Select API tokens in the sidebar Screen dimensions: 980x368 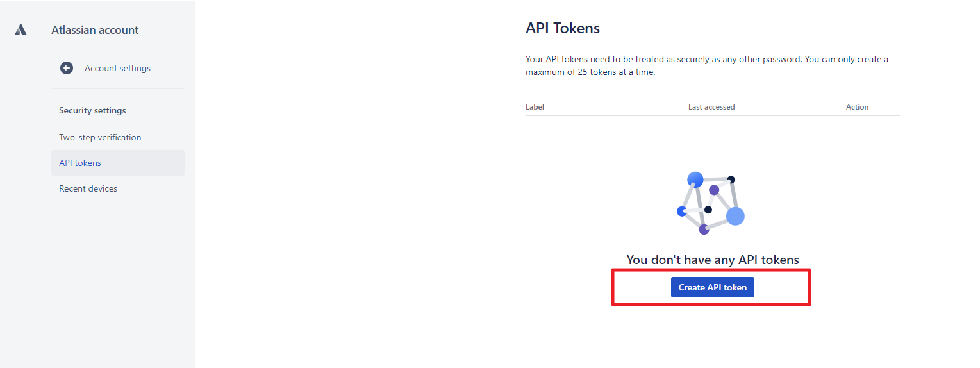click(x=80, y=163)
